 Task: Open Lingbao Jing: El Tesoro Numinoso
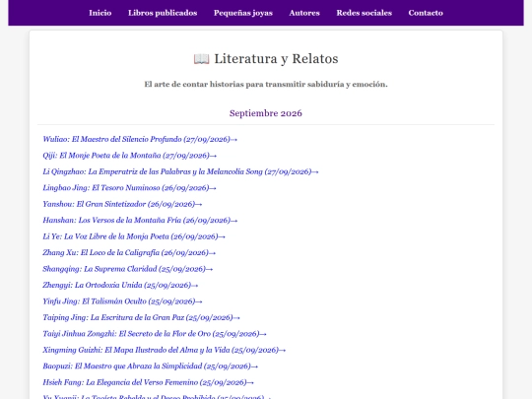pos(129,188)
